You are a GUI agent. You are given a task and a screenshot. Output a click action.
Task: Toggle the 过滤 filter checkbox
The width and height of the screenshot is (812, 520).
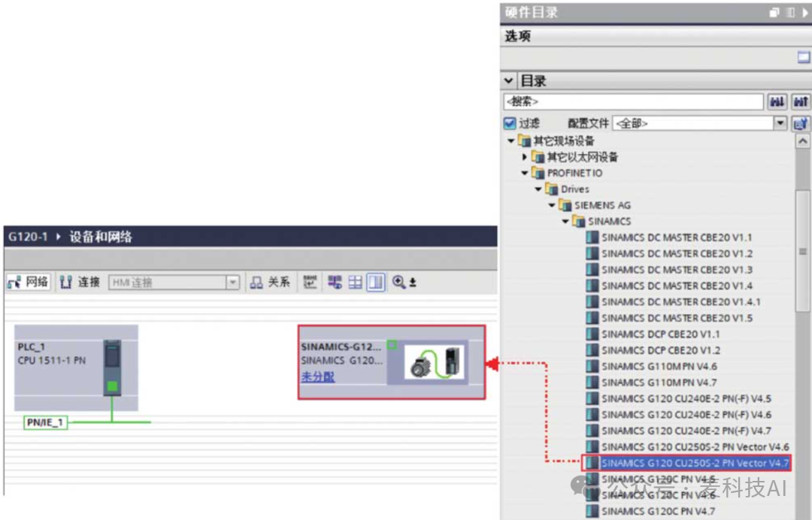[510, 123]
